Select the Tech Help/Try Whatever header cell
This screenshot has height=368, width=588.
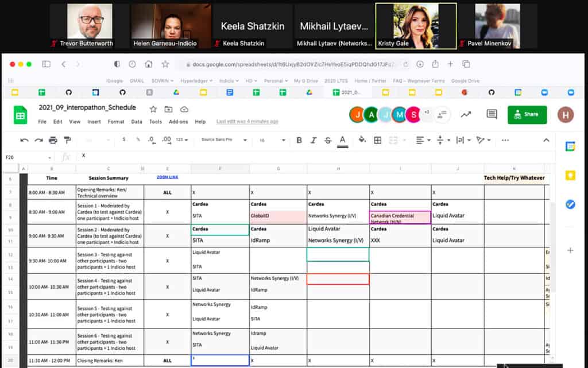[514, 177]
